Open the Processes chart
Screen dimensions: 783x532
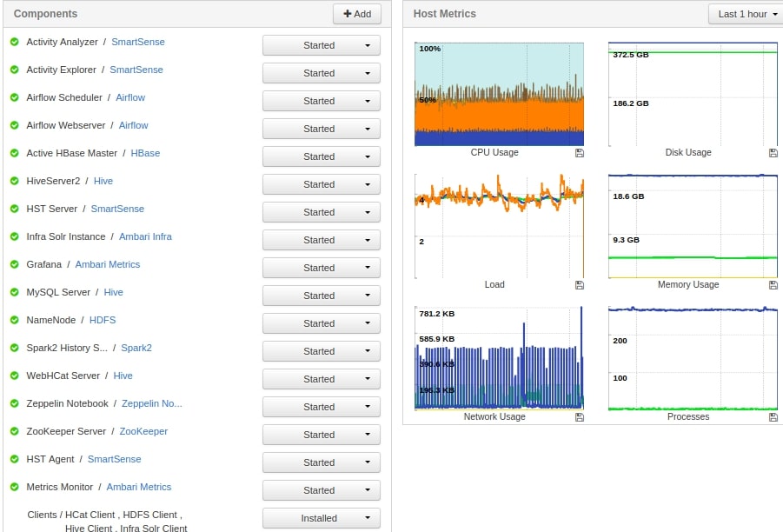click(693, 358)
